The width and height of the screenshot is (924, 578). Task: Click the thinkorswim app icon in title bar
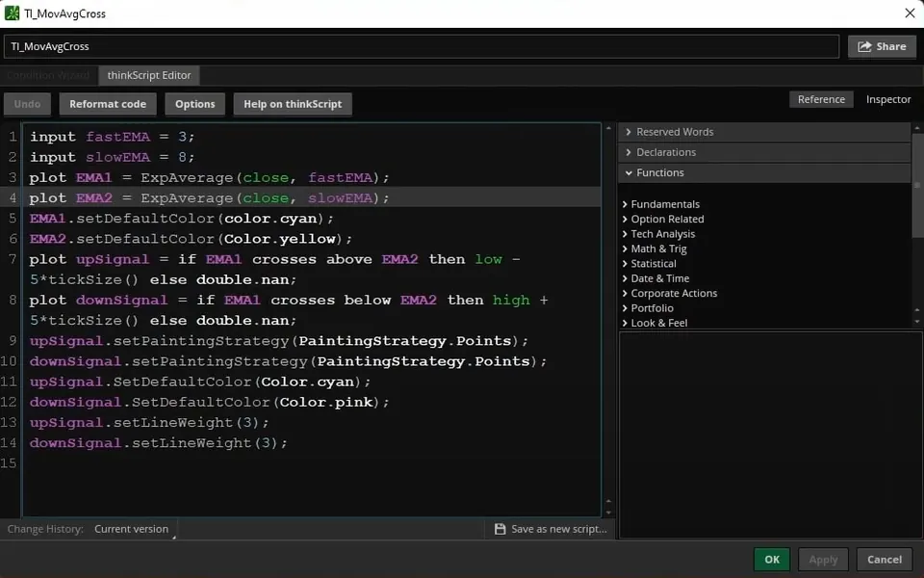pyautogui.click(x=12, y=13)
